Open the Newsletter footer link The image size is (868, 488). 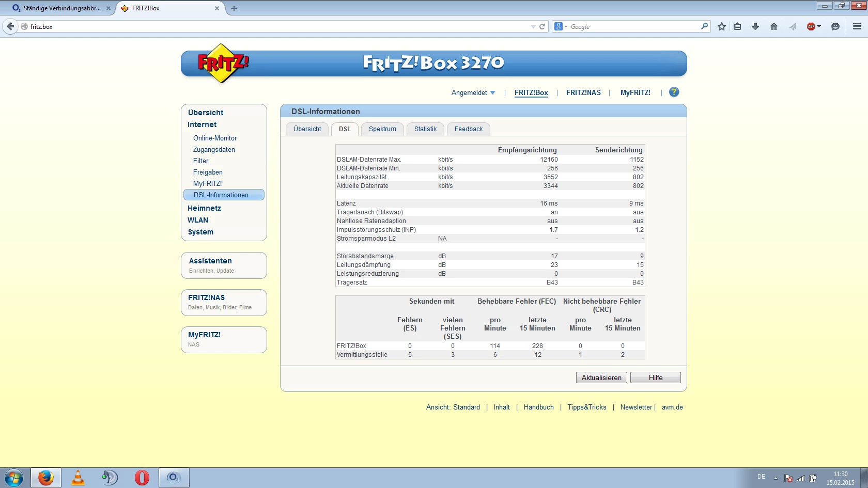[637, 407]
